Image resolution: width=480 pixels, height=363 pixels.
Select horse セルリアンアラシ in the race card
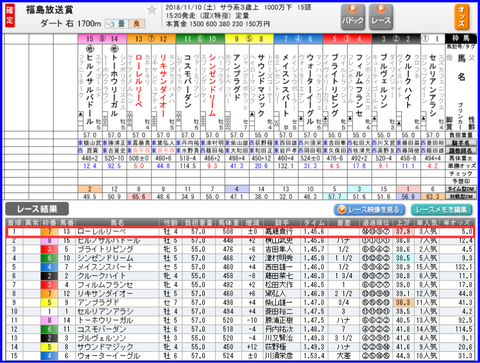tap(433, 85)
